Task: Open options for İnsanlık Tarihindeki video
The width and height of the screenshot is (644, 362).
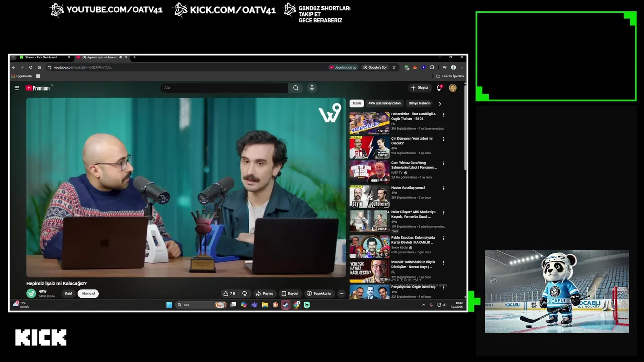Action: point(443,263)
